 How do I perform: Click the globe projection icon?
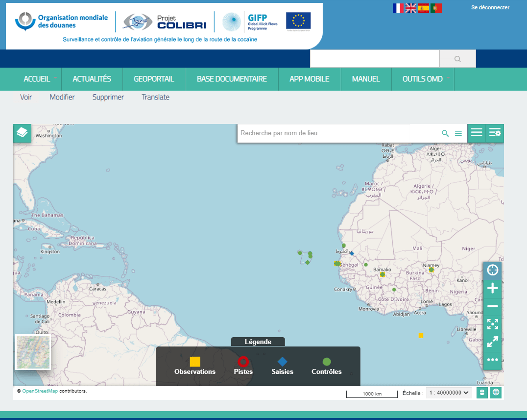click(x=496, y=393)
